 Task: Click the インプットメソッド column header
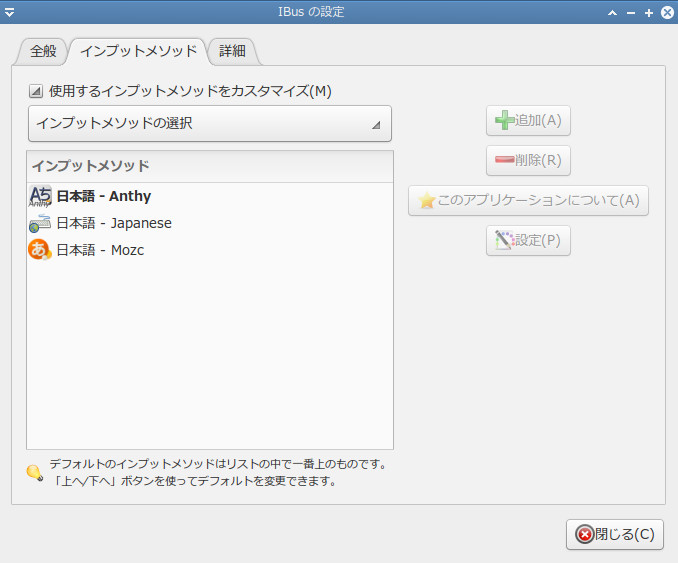210,166
